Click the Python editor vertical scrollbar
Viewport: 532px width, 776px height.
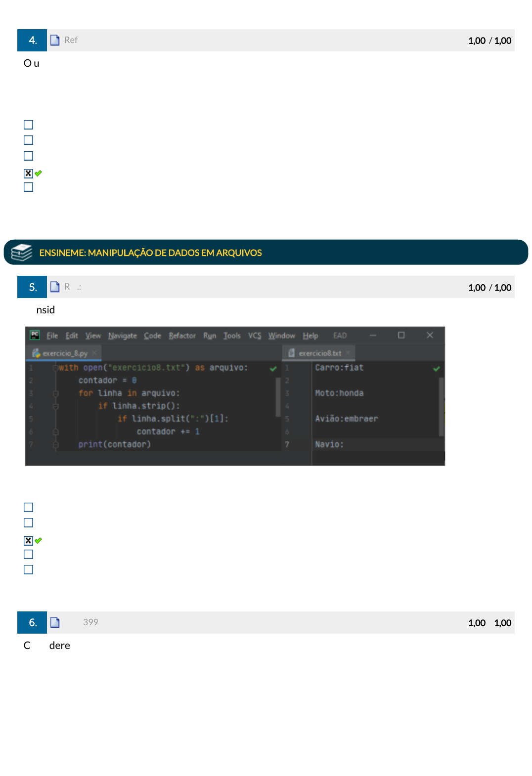click(278, 390)
